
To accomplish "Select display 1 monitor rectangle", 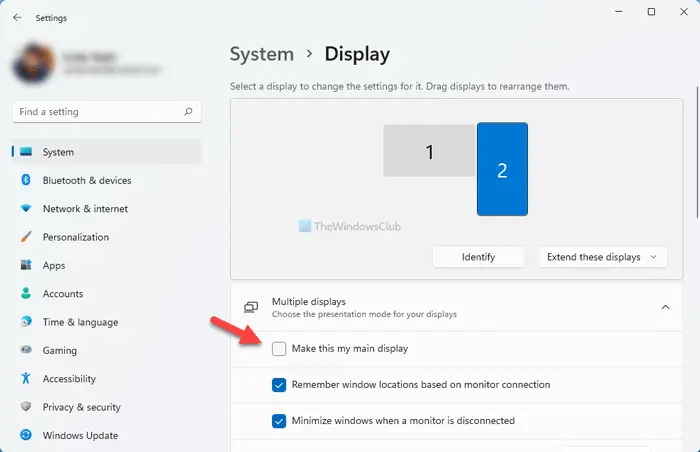I will pos(429,152).
